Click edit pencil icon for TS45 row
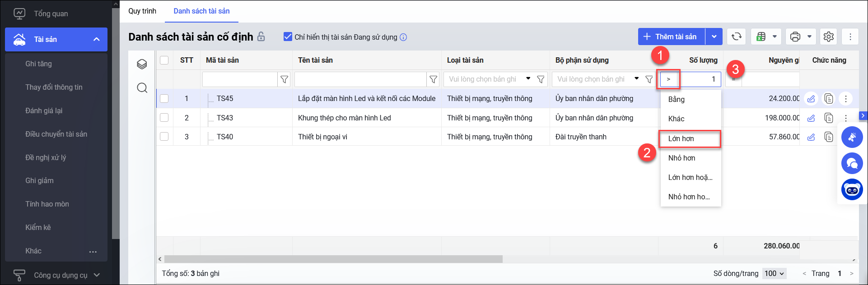The width and height of the screenshot is (868, 285). pos(811,98)
